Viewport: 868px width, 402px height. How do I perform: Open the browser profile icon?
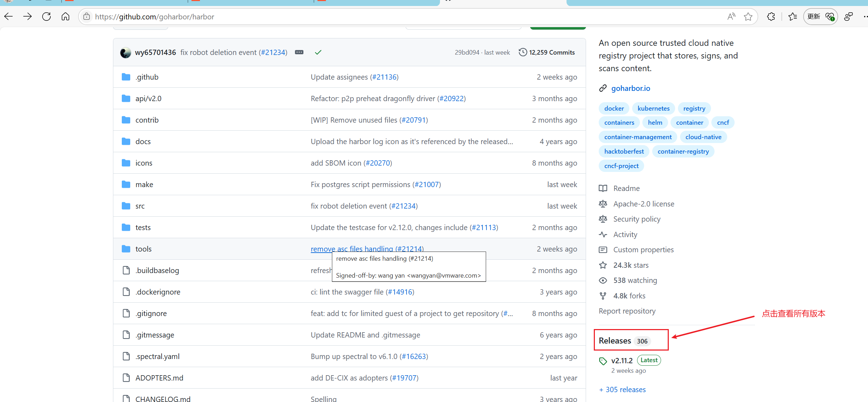[x=848, y=17]
